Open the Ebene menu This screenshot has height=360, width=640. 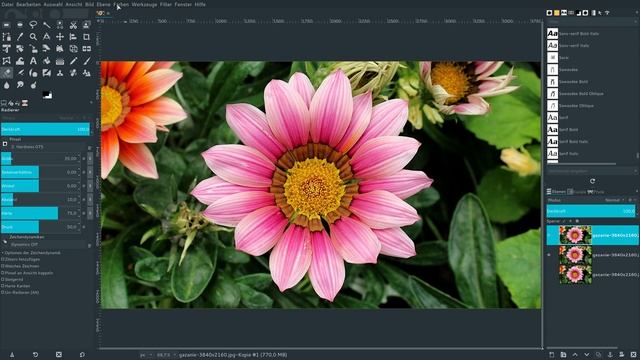(x=103, y=4)
